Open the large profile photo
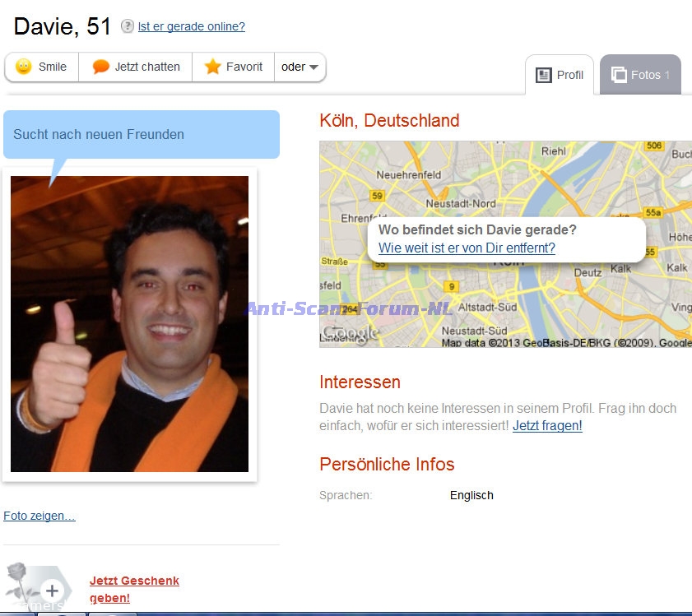Image resolution: width=692 pixels, height=616 pixels. (x=129, y=324)
